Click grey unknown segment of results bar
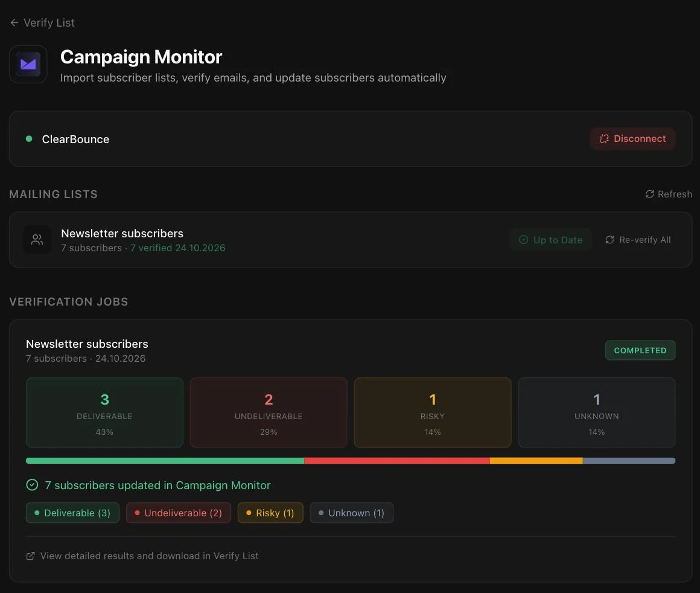The image size is (700, 593). 629,461
